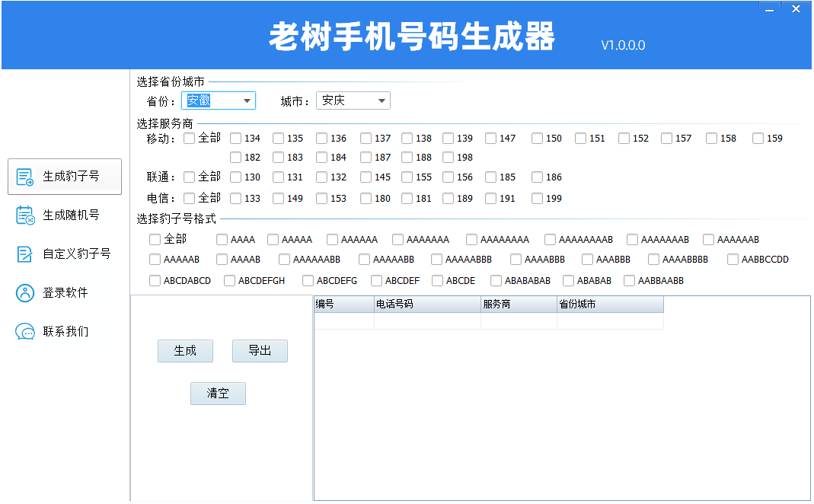Tick the ABABAB format checkbox

(x=569, y=282)
